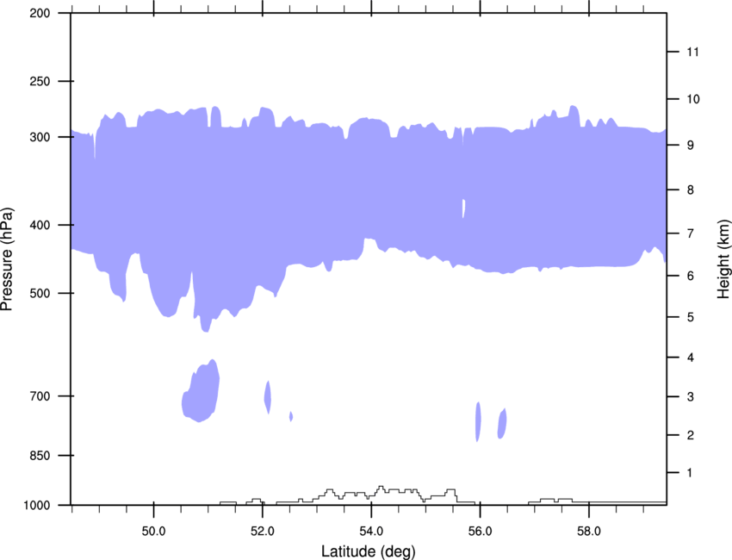Click the 700 pressure tick label
The image size is (732, 560).
click(40, 396)
